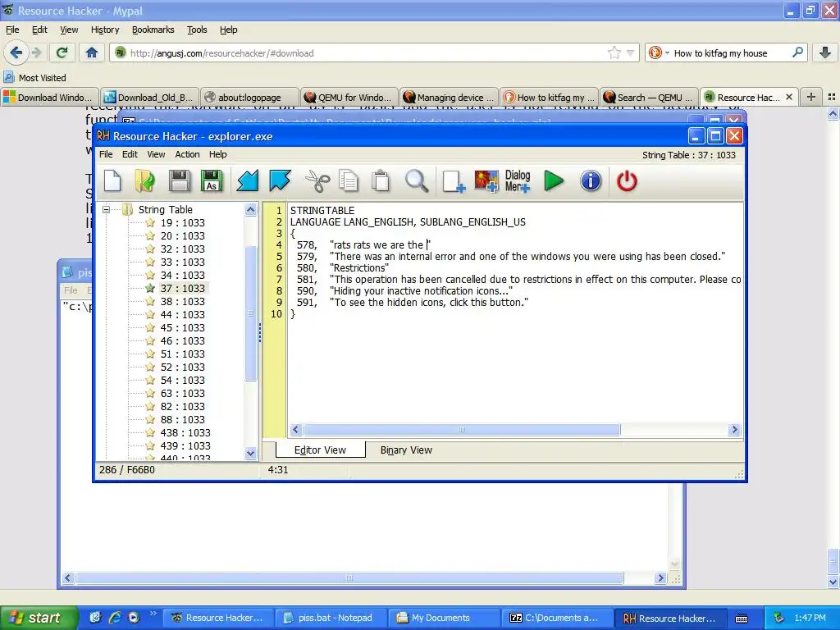Open the list all tabs button
Image resolution: width=840 pixels, height=630 pixels.
click(x=832, y=97)
